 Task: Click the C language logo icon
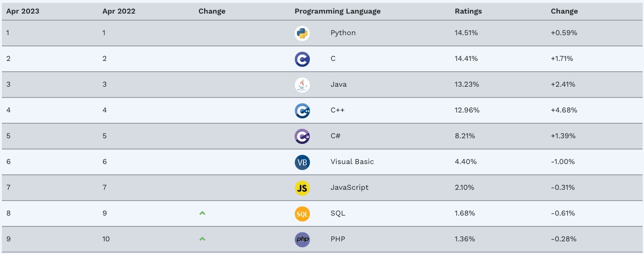coord(302,59)
